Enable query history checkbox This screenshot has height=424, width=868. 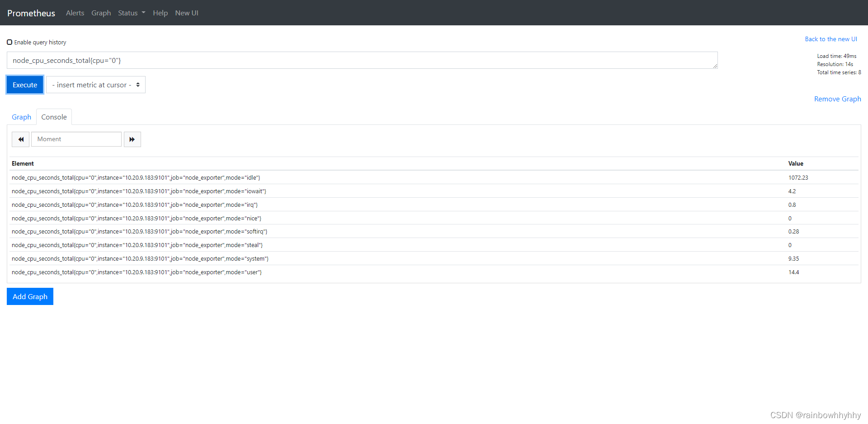pos(9,42)
